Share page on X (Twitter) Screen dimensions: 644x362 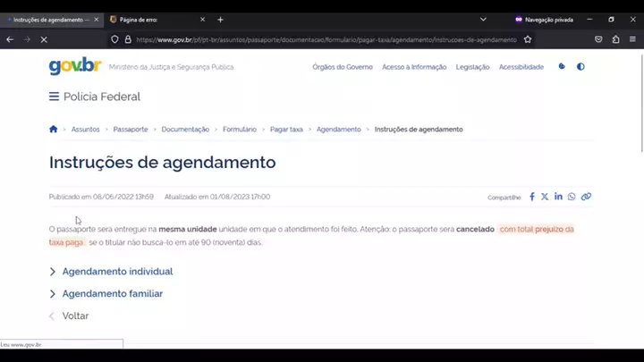pyautogui.click(x=545, y=197)
